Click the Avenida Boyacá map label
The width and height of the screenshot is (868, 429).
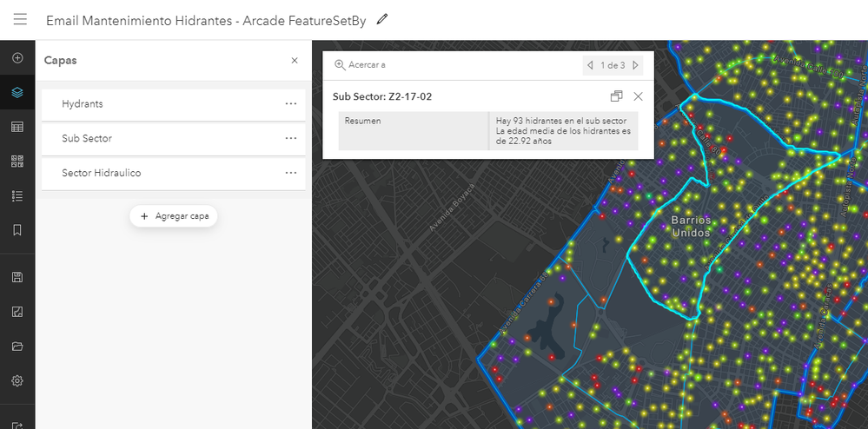tap(452, 207)
